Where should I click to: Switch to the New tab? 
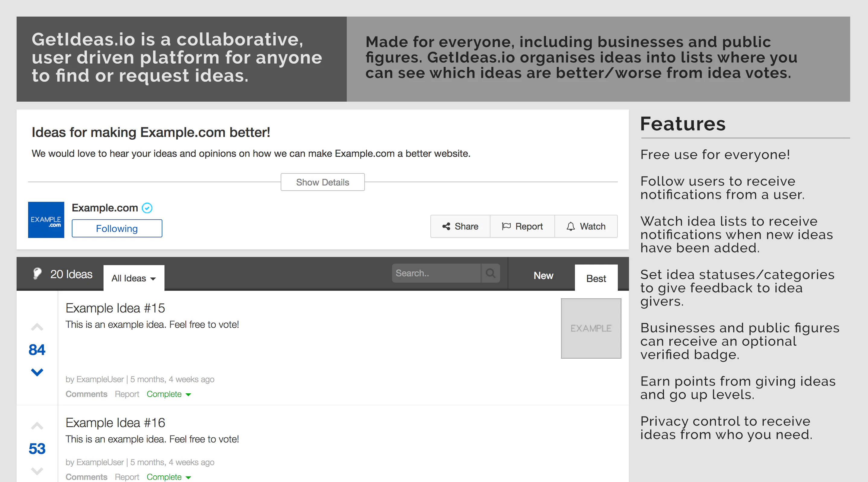pos(543,275)
